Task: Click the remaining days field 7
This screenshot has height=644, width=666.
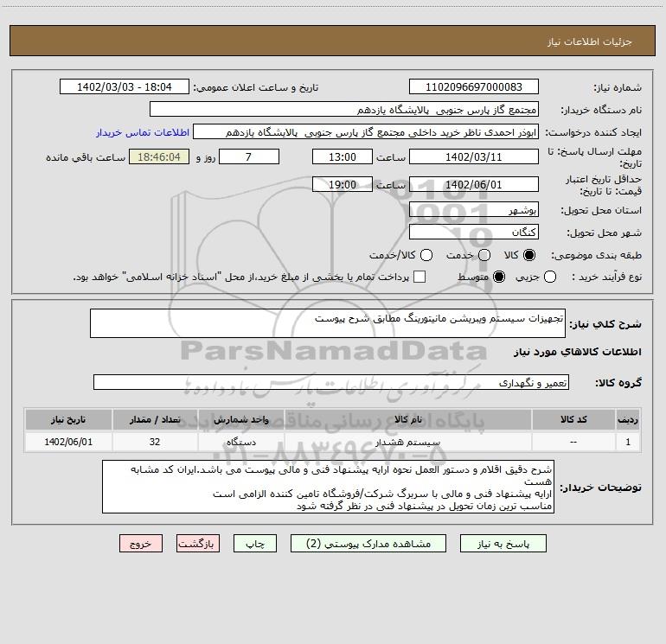Action: (x=249, y=156)
